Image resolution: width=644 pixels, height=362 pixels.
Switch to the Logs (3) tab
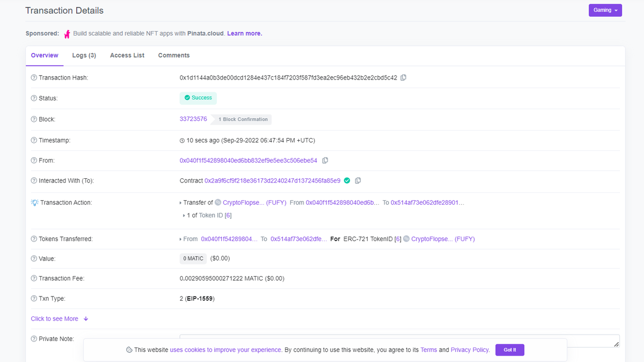point(84,55)
